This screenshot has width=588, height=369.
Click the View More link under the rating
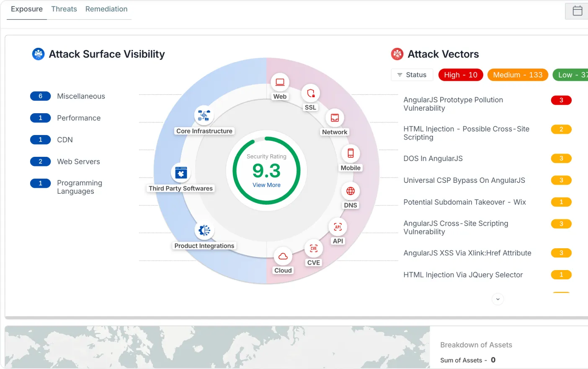pos(266,185)
